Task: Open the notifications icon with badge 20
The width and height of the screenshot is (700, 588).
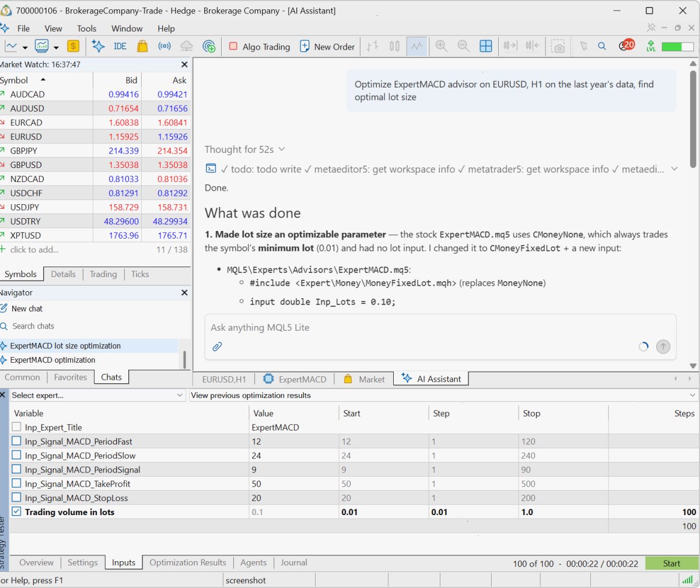Action: pyautogui.click(x=626, y=45)
